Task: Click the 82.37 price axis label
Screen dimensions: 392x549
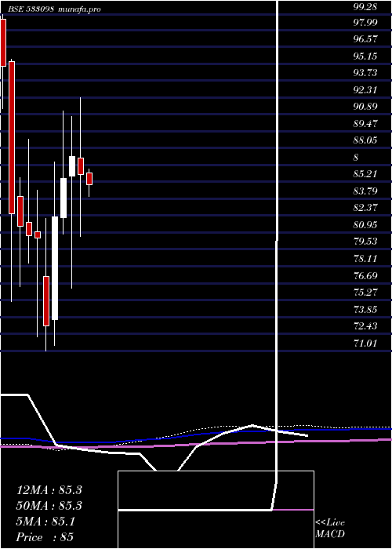Action: tap(365, 208)
